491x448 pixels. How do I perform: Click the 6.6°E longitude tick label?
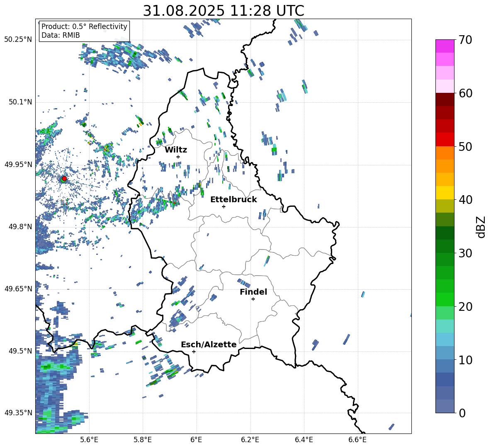tap(357, 440)
